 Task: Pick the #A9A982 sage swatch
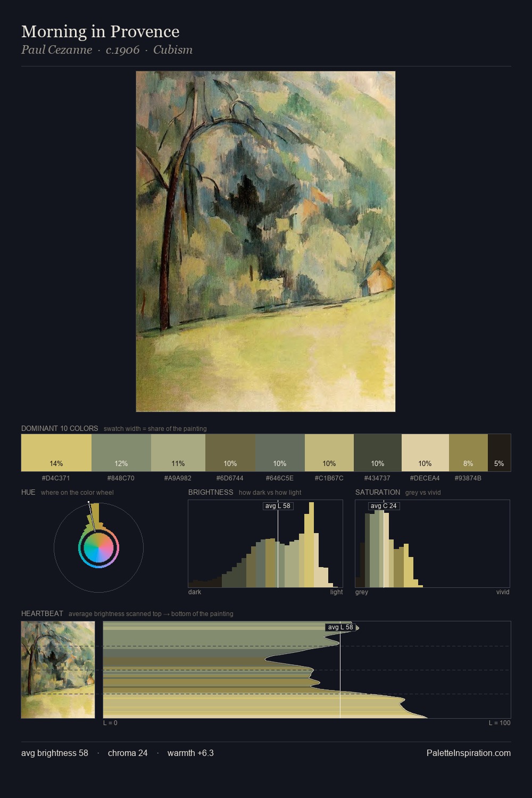(x=178, y=453)
